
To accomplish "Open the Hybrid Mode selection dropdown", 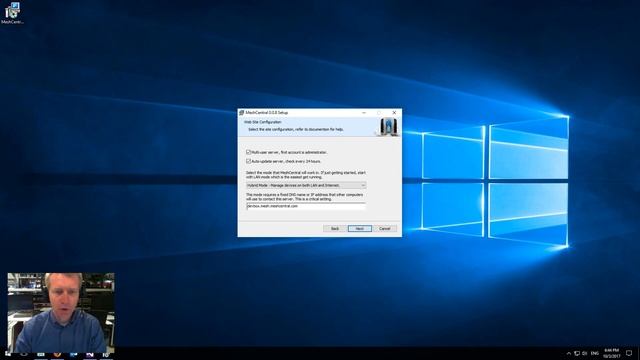I will 306,185.
